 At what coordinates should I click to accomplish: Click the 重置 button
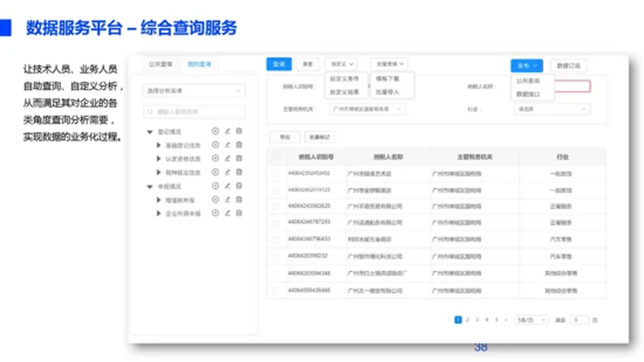[x=308, y=64]
